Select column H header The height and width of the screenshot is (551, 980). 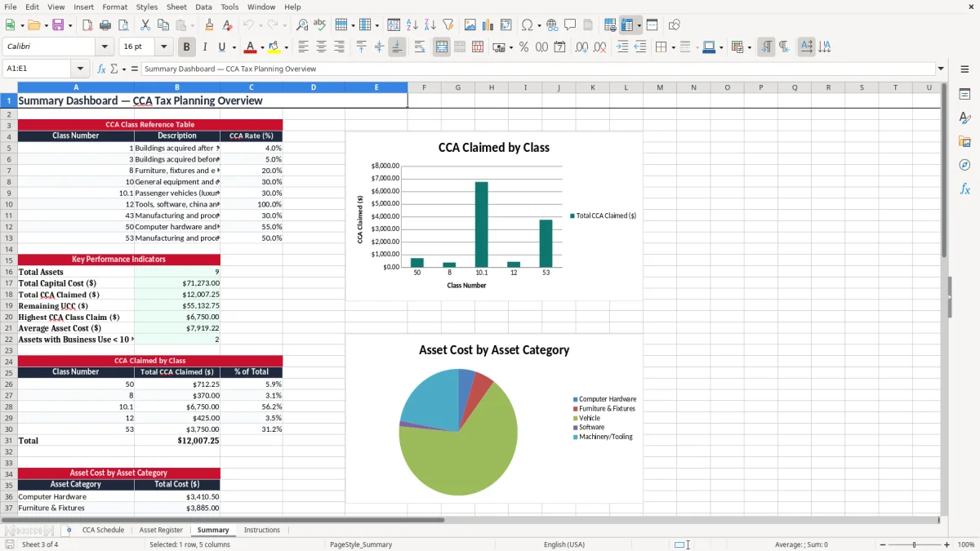point(491,87)
